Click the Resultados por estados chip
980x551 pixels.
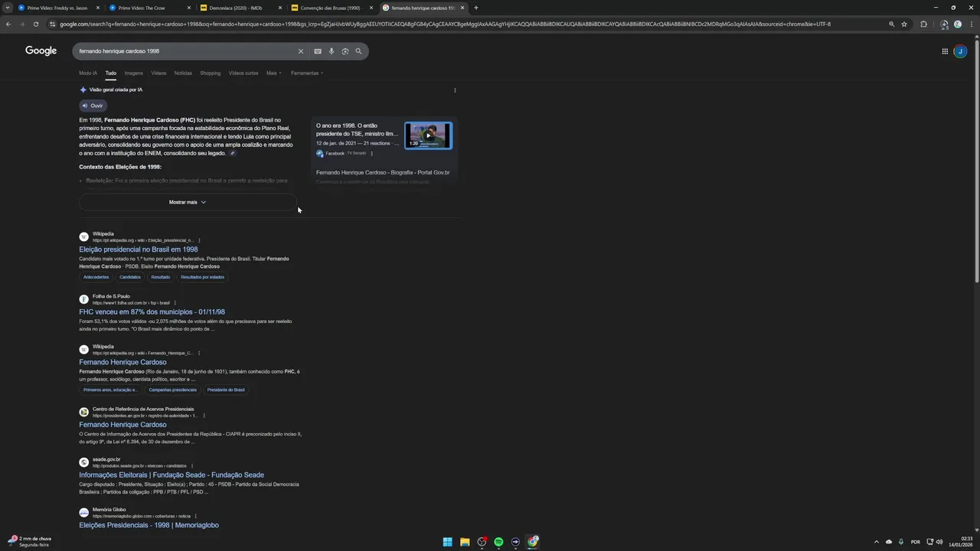point(202,277)
